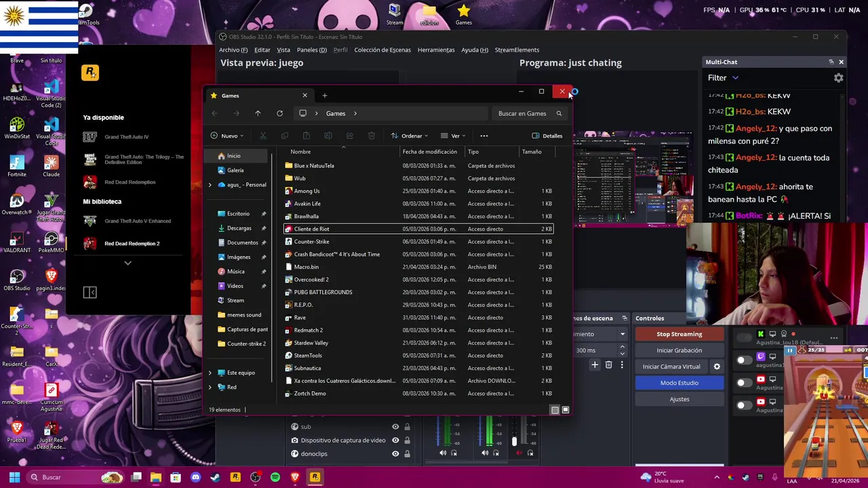Open a new File Explorer tab
The height and width of the screenshot is (488, 868).
324,96
